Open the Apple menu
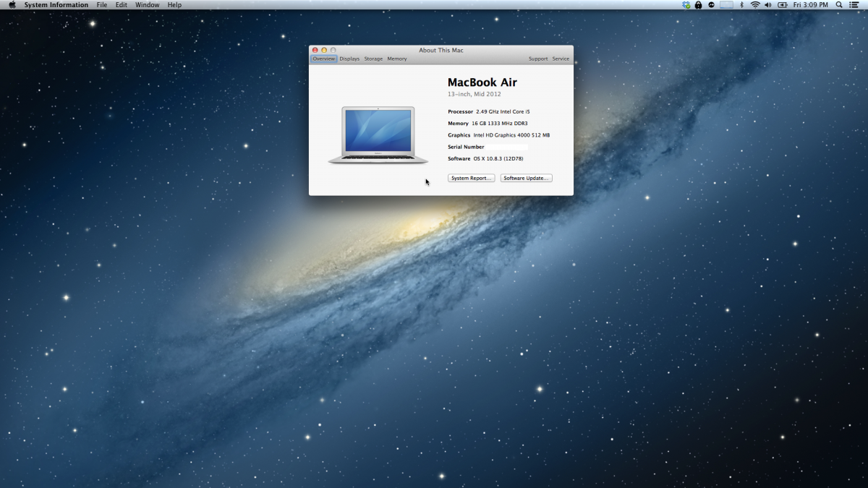 click(12, 5)
